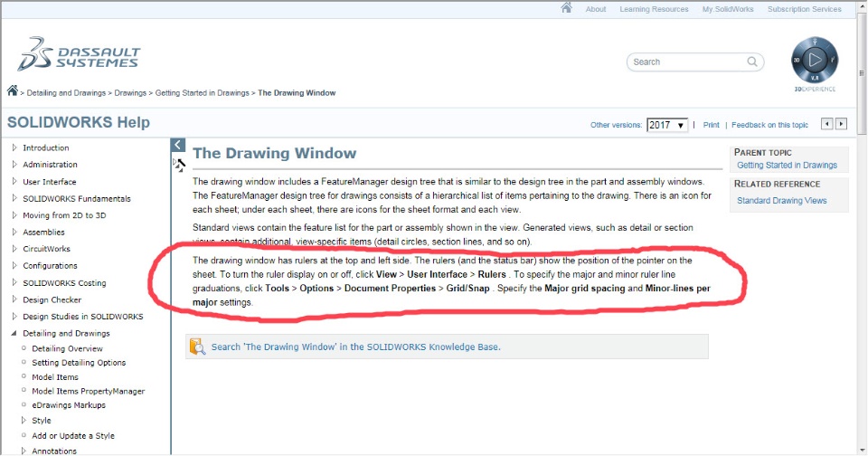Select Introduction in contents tree
Screen dimensions: 868x456
point(46,148)
